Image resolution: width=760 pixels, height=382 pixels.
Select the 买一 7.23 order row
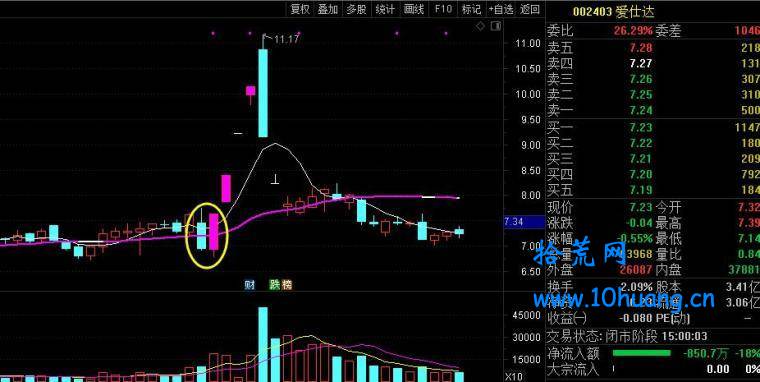click(x=653, y=127)
